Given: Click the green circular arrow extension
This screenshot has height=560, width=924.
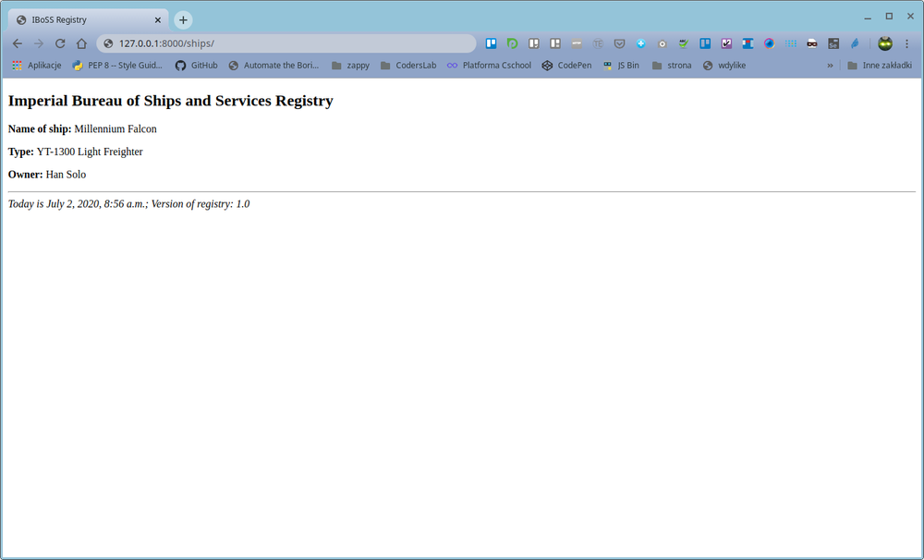Looking at the screenshot, I should [x=512, y=43].
